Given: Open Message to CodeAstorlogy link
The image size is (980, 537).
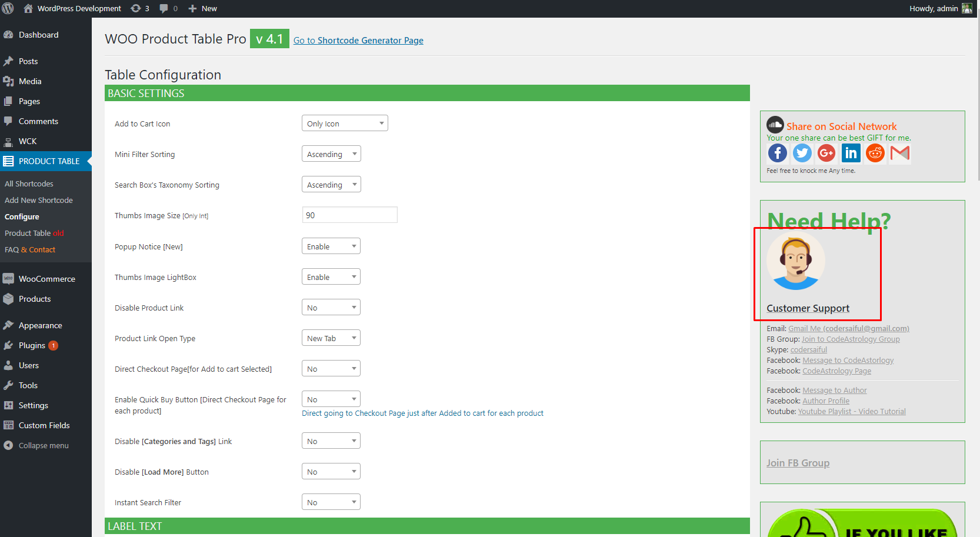Looking at the screenshot, I should click(x=848, y=360).
